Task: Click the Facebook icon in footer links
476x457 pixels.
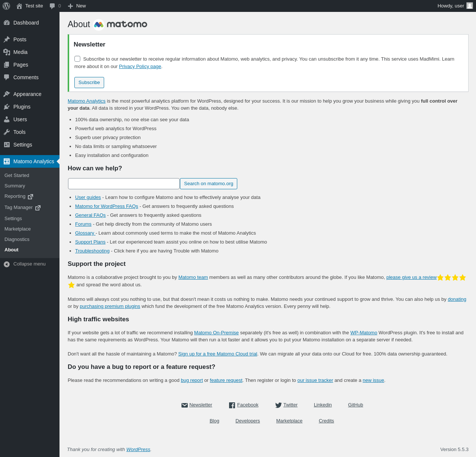Action: click(x=232, y=405)
